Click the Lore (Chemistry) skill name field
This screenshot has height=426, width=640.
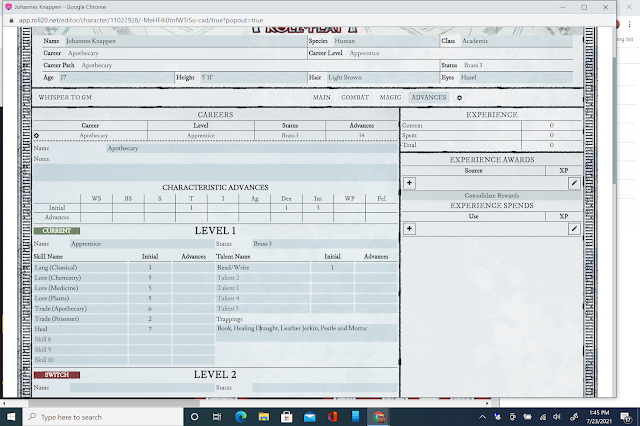pyautogui.click(x=80, y=278)
